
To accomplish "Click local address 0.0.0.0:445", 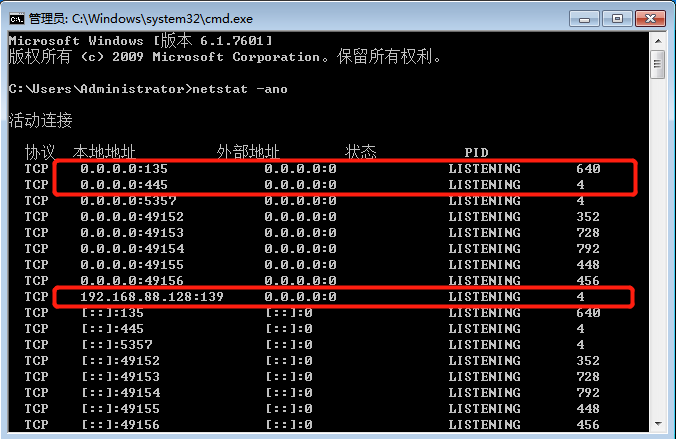I will click(124, 185).
